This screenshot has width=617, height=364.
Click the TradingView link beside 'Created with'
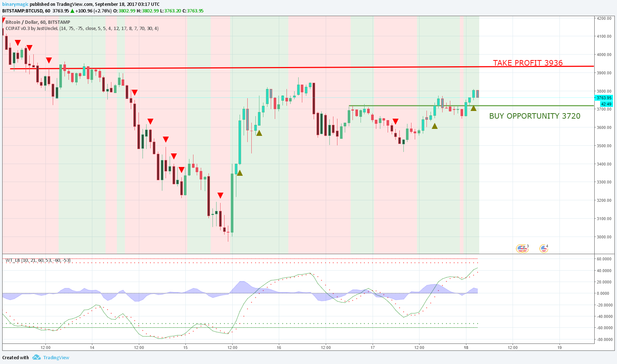click(x=56, y=358)
